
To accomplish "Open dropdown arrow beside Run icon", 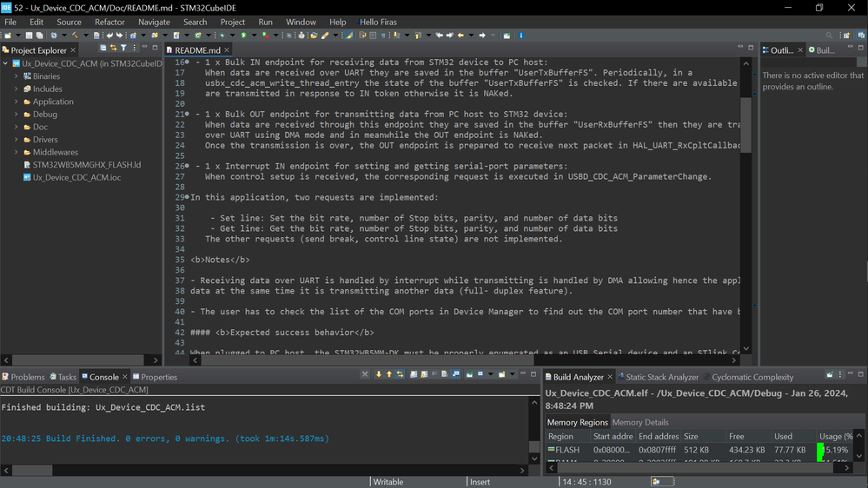I will point(254,36).
